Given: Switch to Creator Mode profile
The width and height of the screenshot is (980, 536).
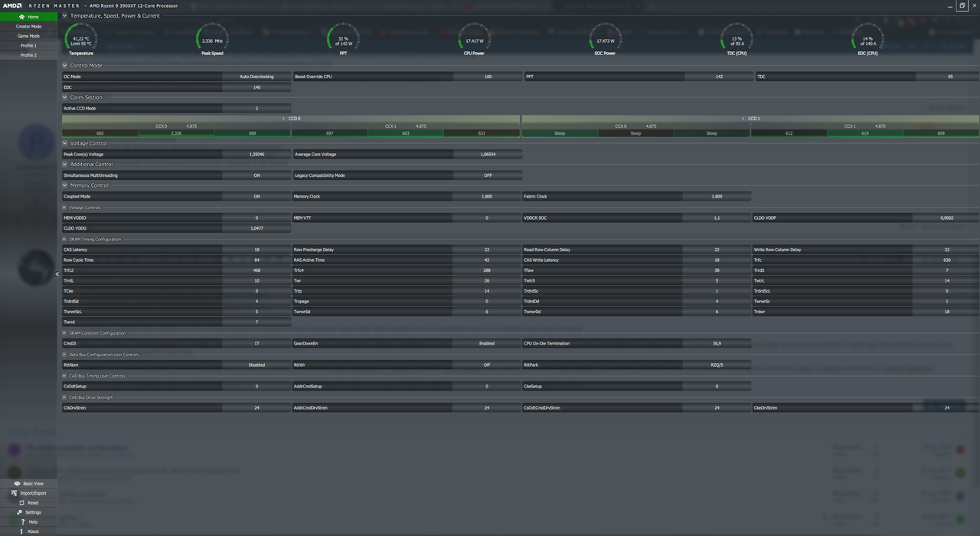Looking at the screenshot, I should point(28,26).
